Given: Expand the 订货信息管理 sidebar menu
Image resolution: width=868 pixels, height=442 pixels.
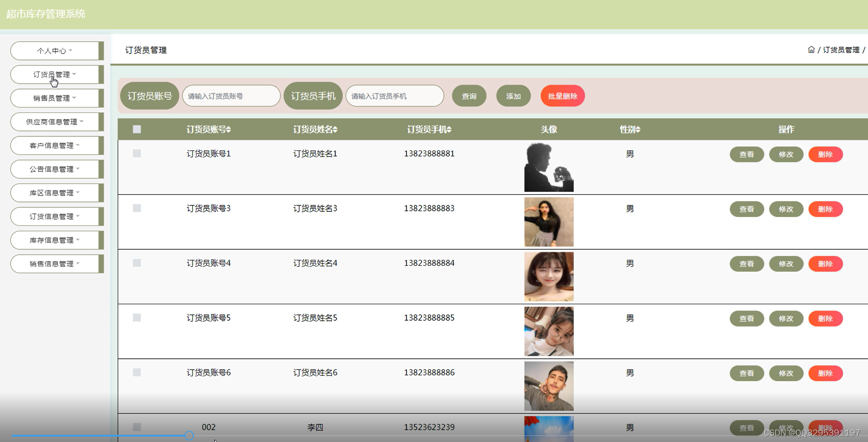Looking at the screenshot, I should pos(57,216).
